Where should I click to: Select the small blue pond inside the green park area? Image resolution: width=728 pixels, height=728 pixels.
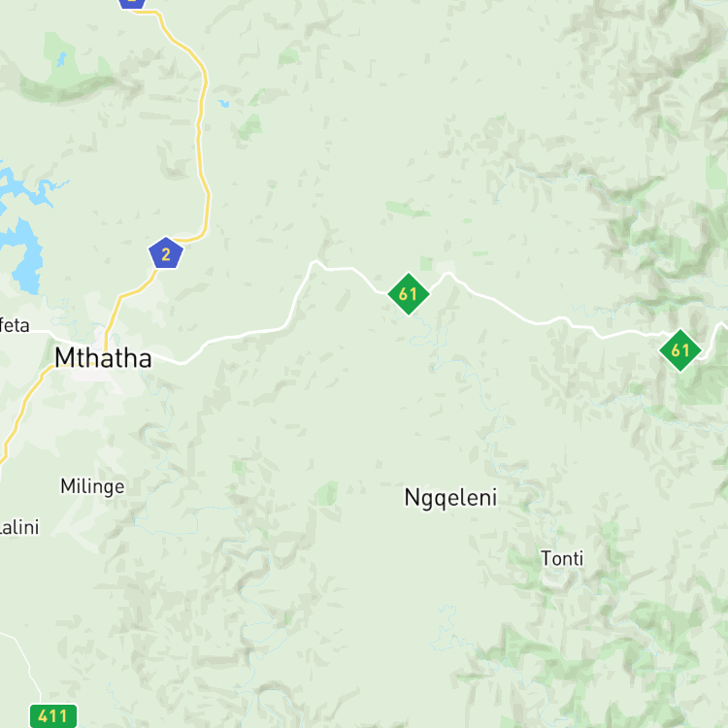[61, 59]
